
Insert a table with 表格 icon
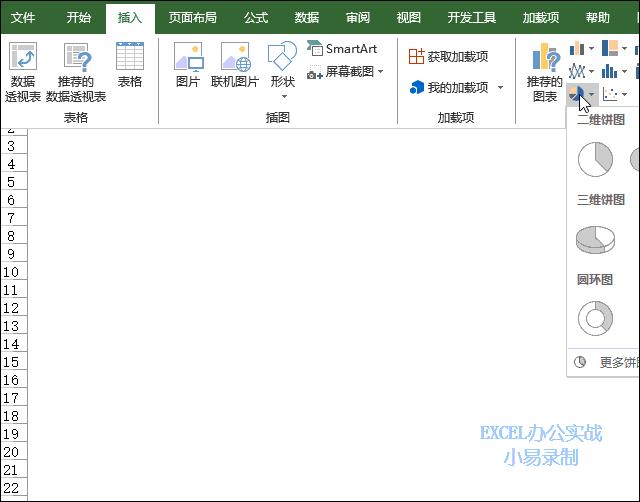130,65
